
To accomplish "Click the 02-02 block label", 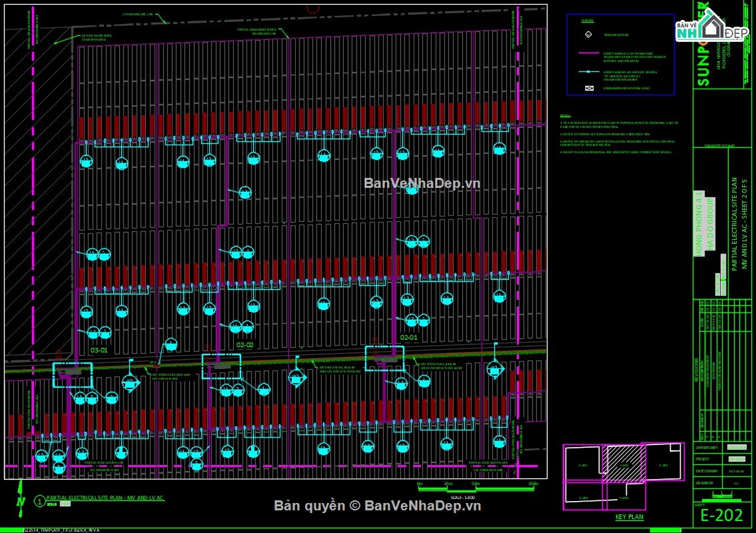I will coord(245,345).
